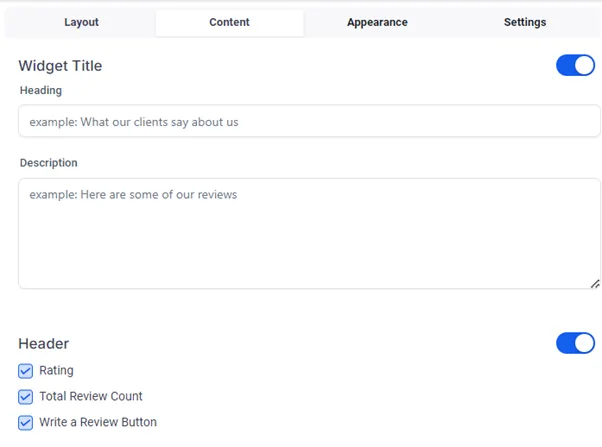Click the Write a Review Button label
The image size is (602, 447).
point(98,422)
